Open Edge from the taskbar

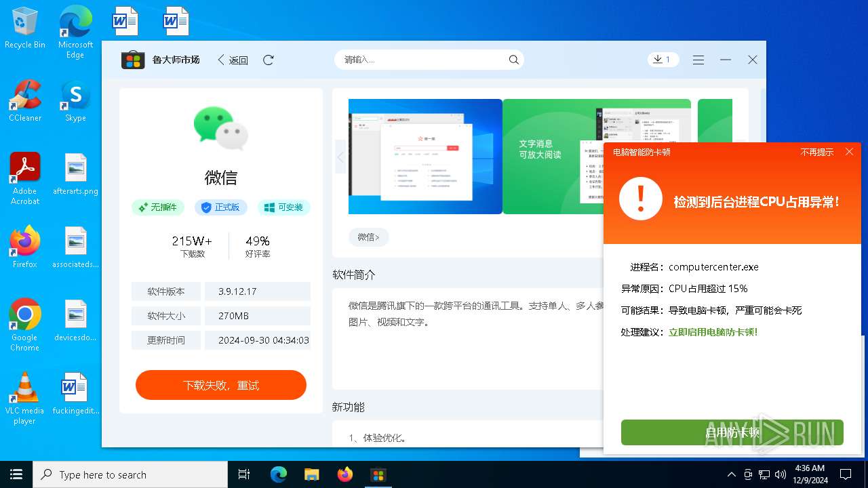279,474
